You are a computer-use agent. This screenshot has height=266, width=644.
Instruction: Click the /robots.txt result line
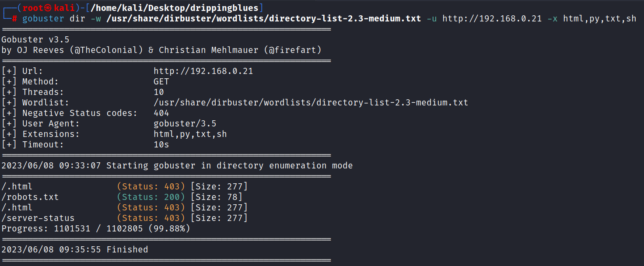122,197
